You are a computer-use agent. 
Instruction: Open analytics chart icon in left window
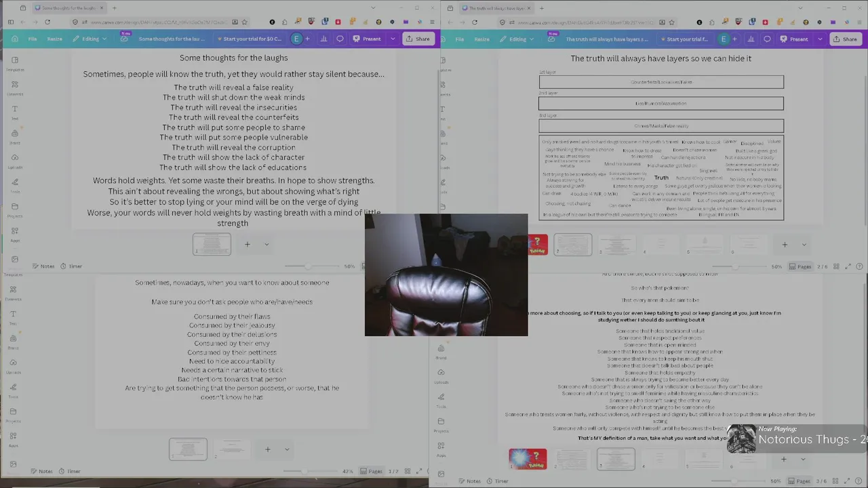pos(323,39)
